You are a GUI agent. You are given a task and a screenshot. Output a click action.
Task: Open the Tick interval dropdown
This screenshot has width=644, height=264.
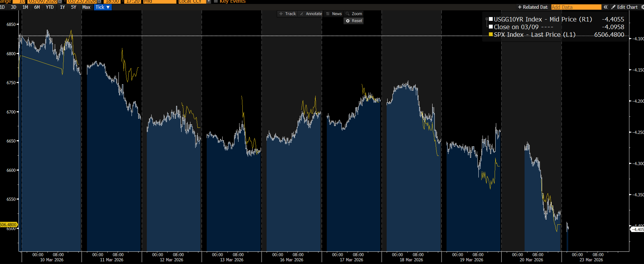pos(103,7)
